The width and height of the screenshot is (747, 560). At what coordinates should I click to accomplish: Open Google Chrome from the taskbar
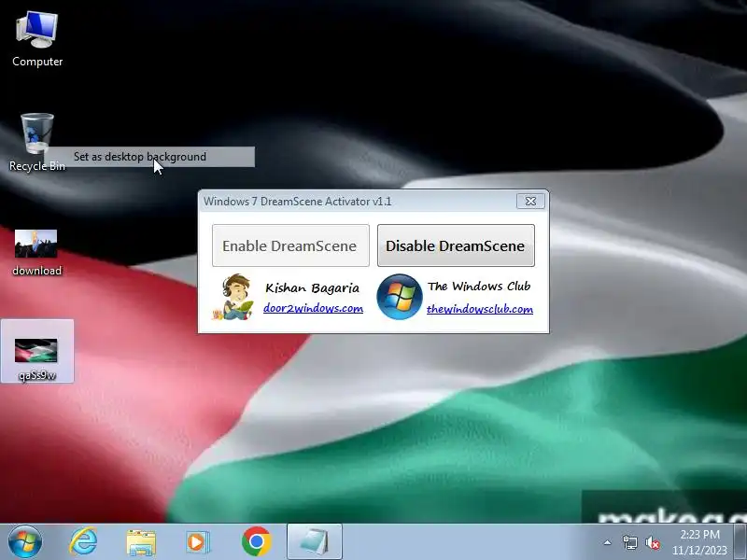[x=256, y=542]
